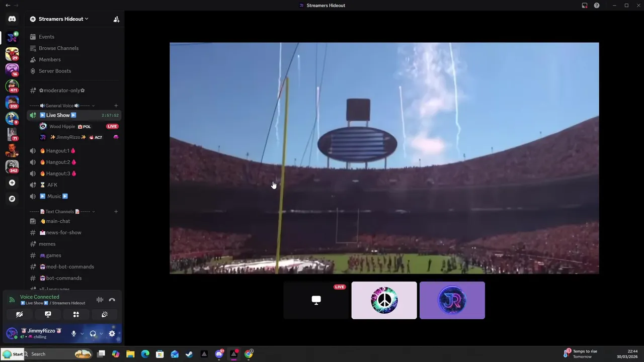Open File Explorer from taskbar

pyautogui.click(x=130, y=354)
